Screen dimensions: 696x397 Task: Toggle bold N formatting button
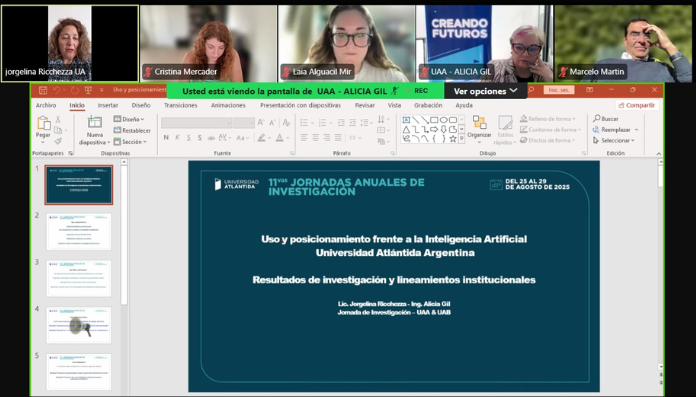pos(166,138)
